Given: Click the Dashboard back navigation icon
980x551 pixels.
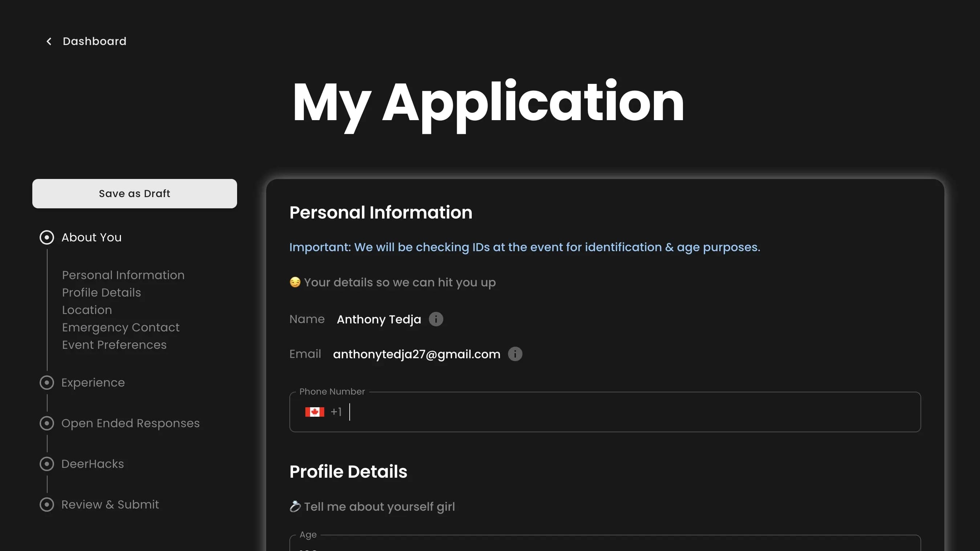Looking at the screenshot, I should tap(49, 41).
